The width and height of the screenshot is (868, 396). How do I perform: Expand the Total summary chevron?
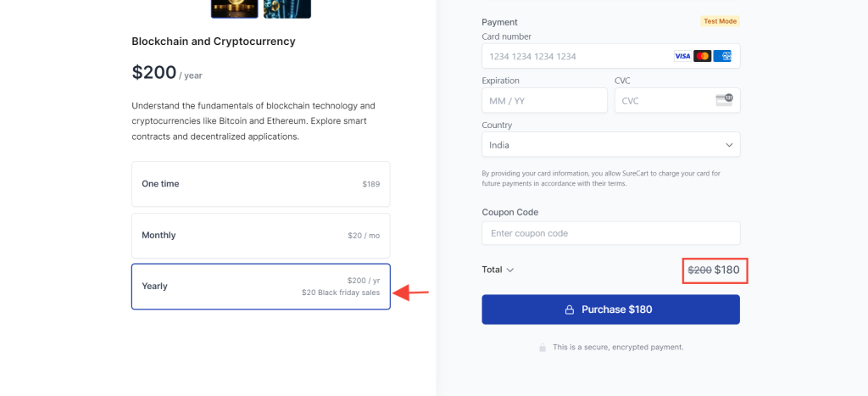[x=509, y=271]
